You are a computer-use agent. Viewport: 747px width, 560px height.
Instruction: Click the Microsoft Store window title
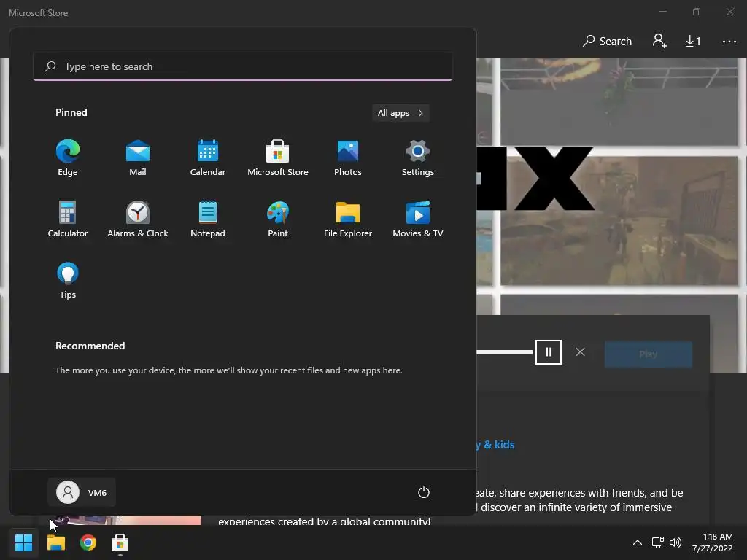[x=38, y=13]
